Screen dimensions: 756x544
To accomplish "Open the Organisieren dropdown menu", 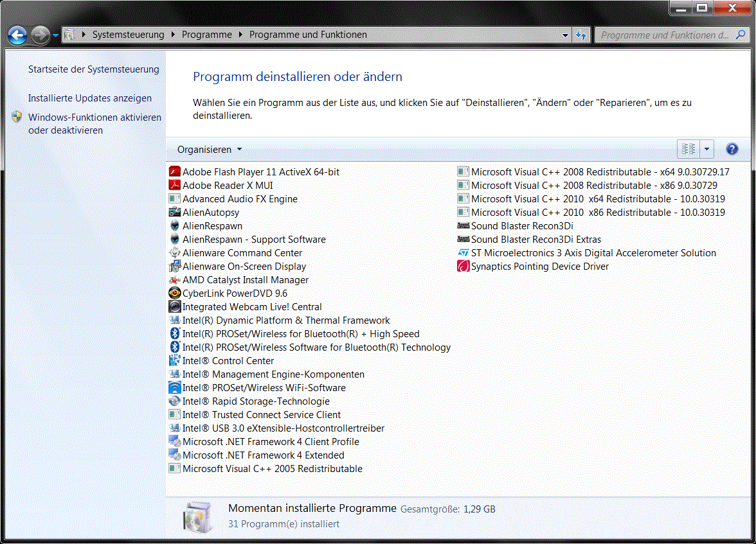I will click(x=210, y=150).
